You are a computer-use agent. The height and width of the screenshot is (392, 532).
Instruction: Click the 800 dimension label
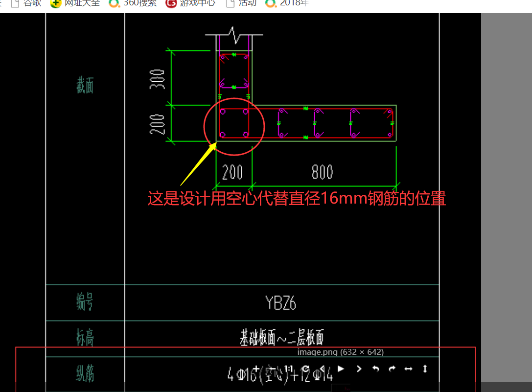tap(323, 172)
